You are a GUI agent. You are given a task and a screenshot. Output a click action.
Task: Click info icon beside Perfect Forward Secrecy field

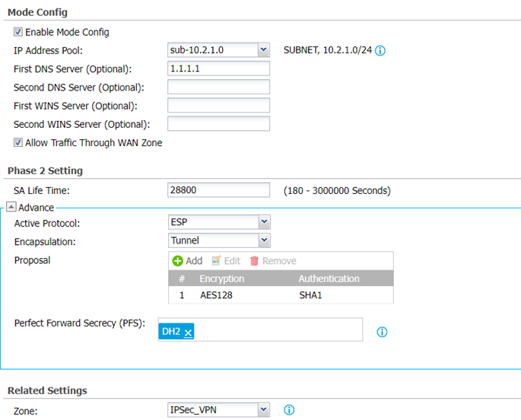pos(383,332)
